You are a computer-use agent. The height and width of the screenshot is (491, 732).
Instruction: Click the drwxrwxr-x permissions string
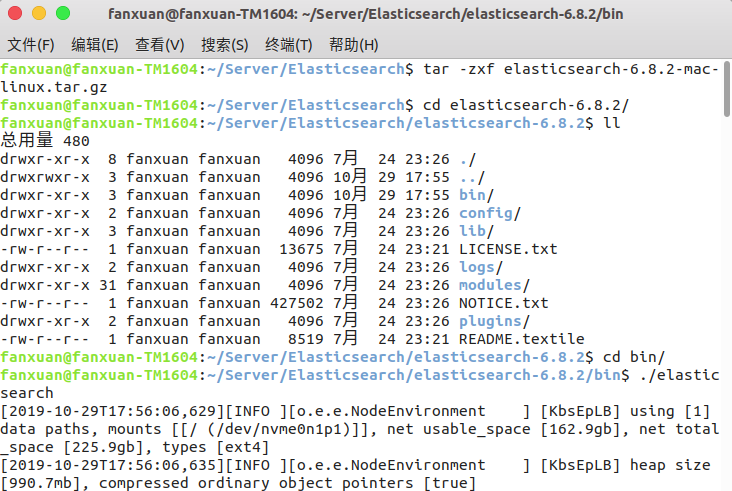point(45,177)
